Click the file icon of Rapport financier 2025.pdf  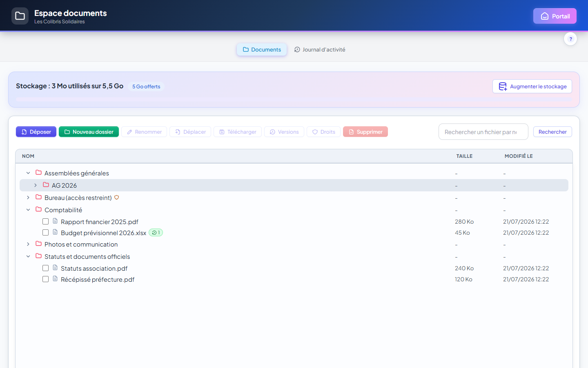[55, 221]
